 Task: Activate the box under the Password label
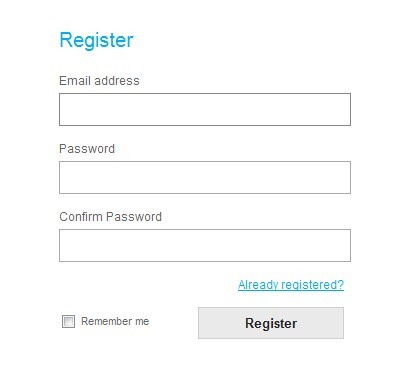[x=205, y=177]
